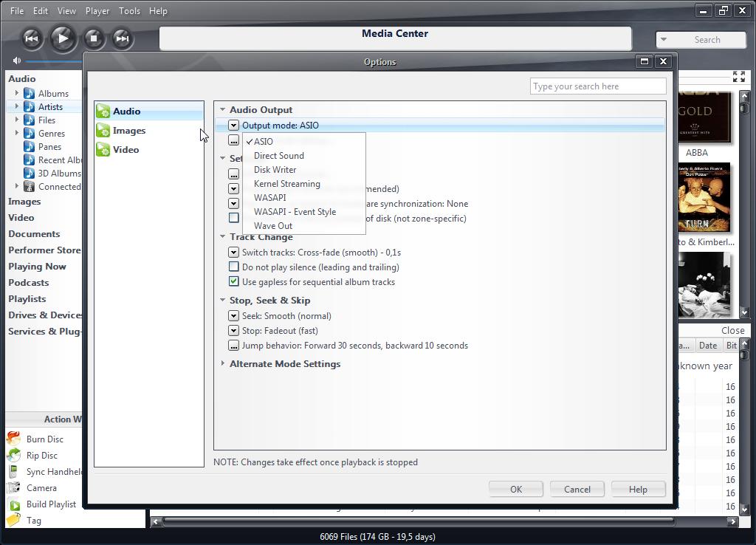Click the options search field
The height and width of the screenshot is (545, 756).
click(x=597, y=86)
